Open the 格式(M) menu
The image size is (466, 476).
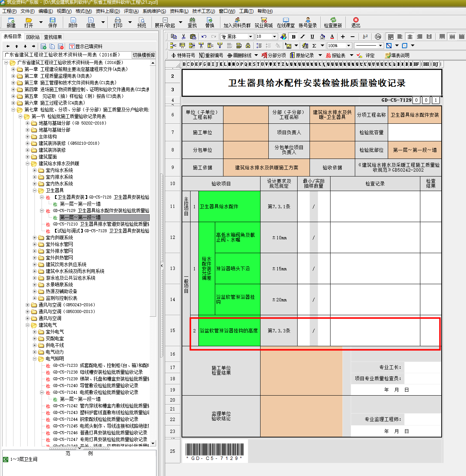(x=83, y=11)
